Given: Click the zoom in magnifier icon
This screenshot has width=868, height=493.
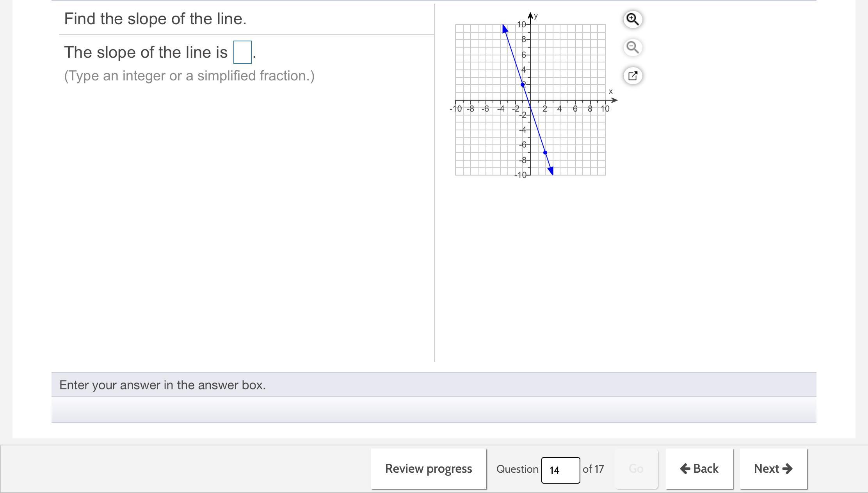Looking at the screenshot, I should pyautogui.click(x=632, y=19).
